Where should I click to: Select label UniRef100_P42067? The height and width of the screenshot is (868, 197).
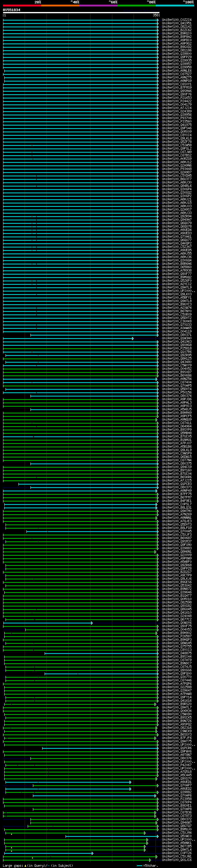177,765
